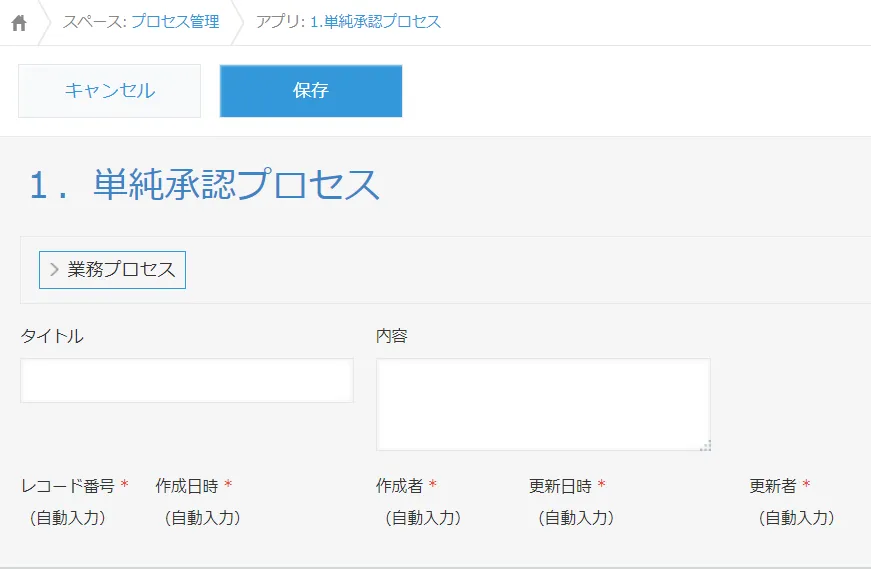
Task: Click the キャンセル button
Action: (x=109, y=91)
